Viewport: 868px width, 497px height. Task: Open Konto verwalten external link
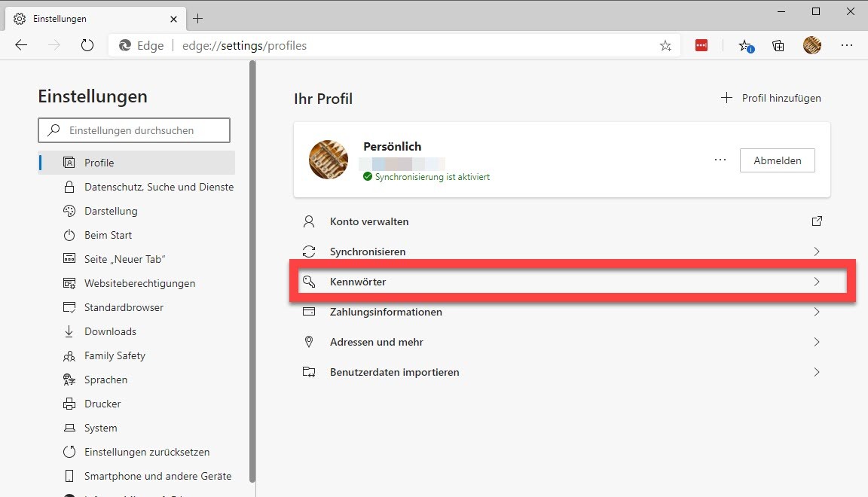[x=816, y=221]
